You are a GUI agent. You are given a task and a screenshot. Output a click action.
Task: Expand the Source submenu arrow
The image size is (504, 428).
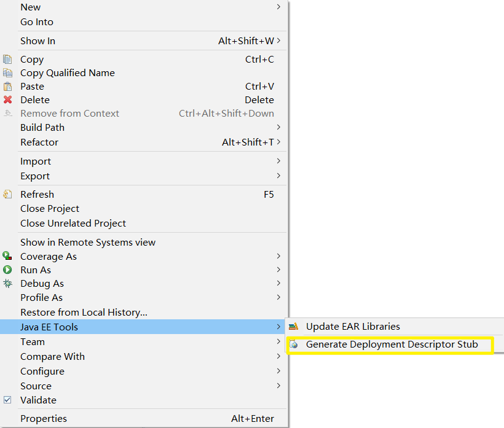point(278,386)
